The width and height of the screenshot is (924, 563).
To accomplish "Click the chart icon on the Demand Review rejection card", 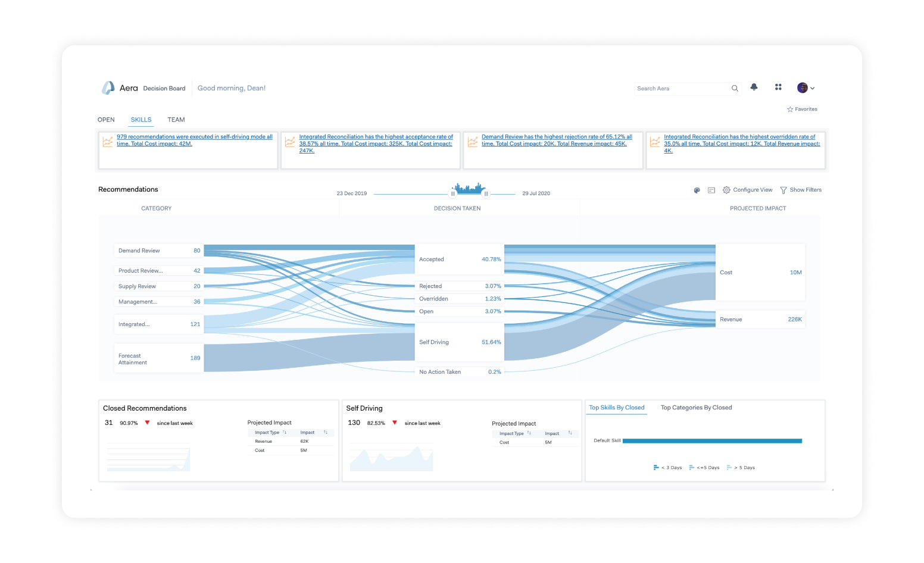I will pyautogui.click(x=473, y=142).
